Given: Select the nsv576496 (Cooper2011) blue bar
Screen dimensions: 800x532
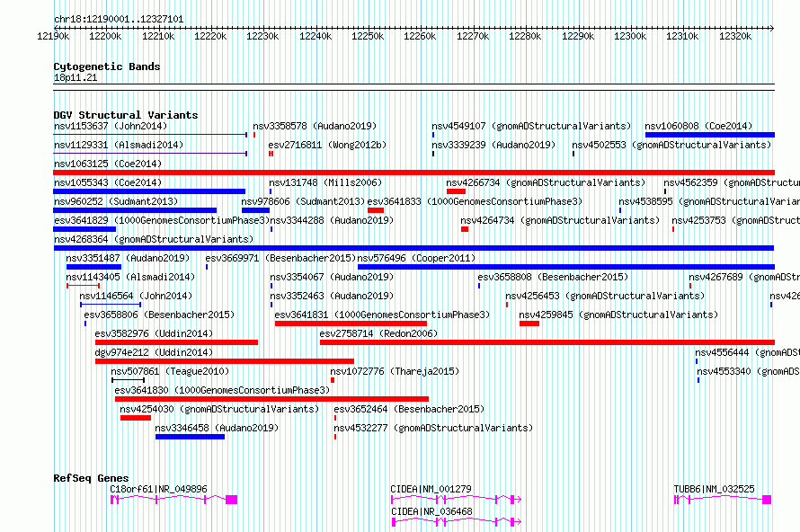Looking at the screenshot, I should point(566,267).
